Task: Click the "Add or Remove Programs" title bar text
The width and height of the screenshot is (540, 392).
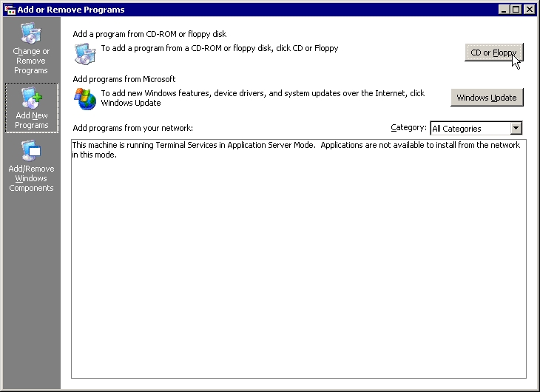Action: point(71,10)
